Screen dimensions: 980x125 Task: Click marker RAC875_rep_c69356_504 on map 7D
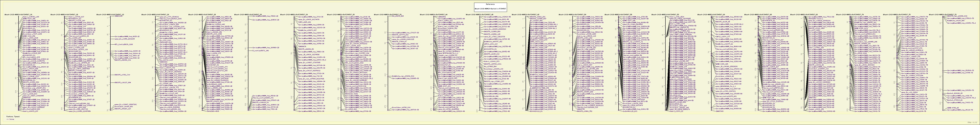(956, 16)
